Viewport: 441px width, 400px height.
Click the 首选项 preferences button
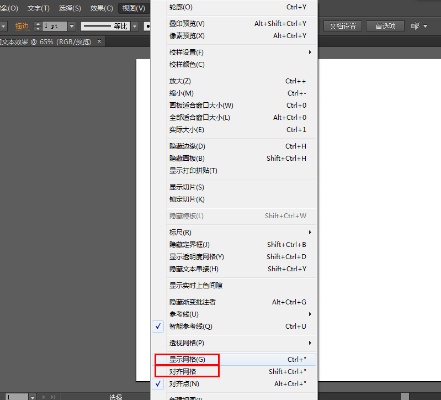pos(385,26)
